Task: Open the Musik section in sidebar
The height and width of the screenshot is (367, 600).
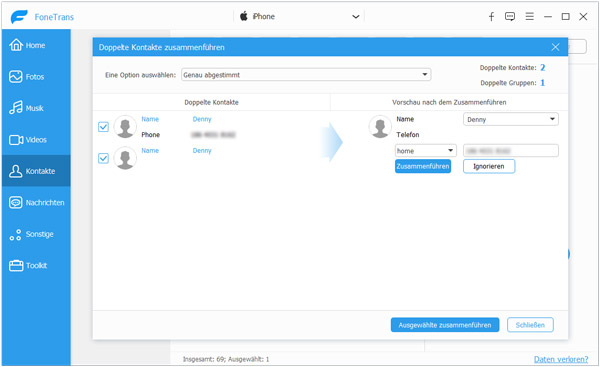Action: pos(36,108)
